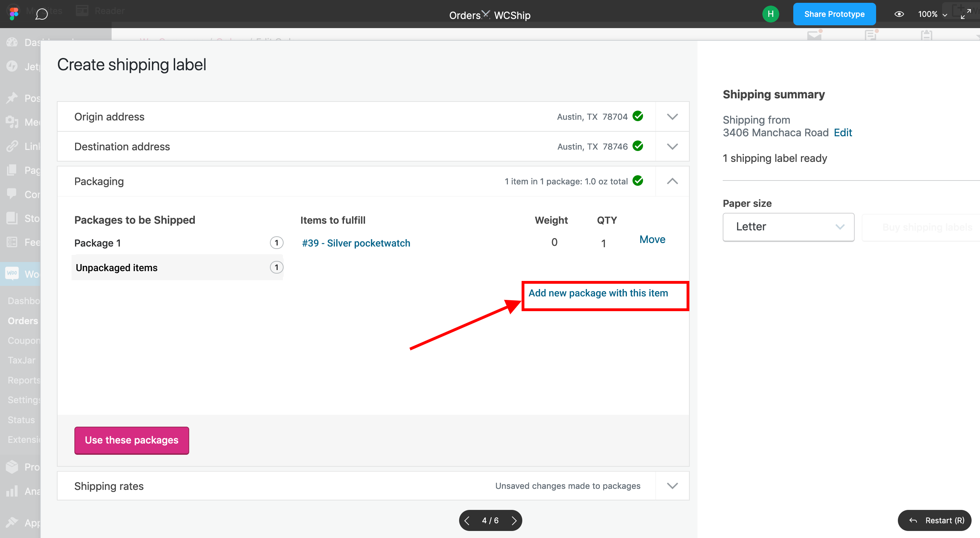The height and width of the screenshot is (538, 980).
Task: Open the Letter paper size dropdown
Action: 788,227
